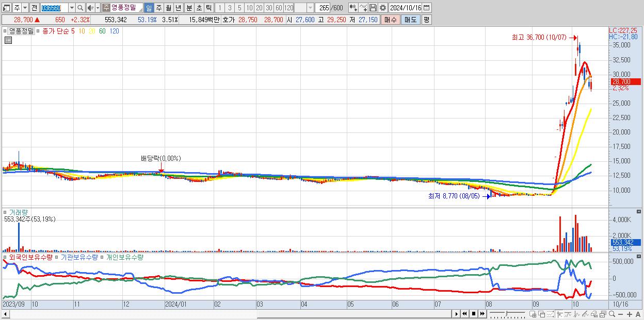The image size is (644, 320).
Task: Open the dropdown arrow beside the speaker icon
Action: click(98, 8)
